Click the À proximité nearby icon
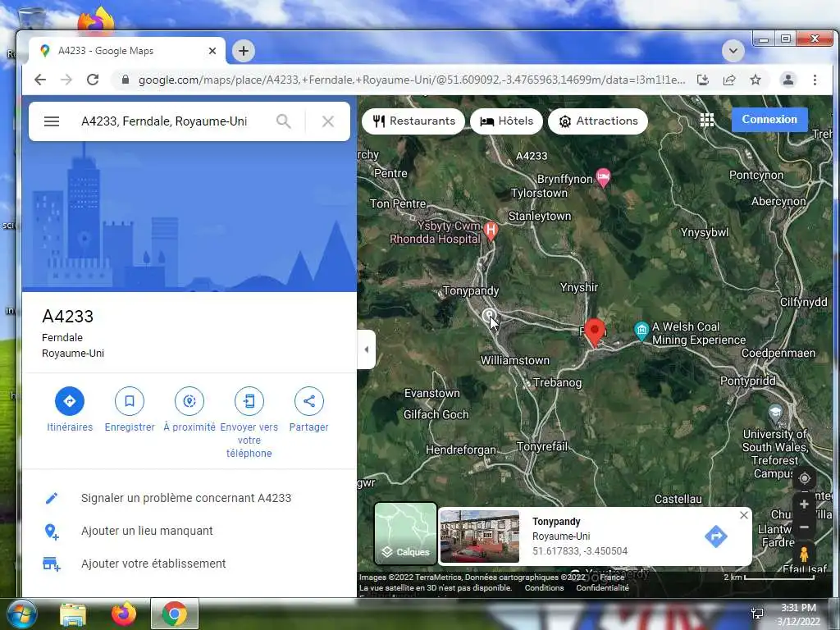840x630 pixels. pos(189,400)
